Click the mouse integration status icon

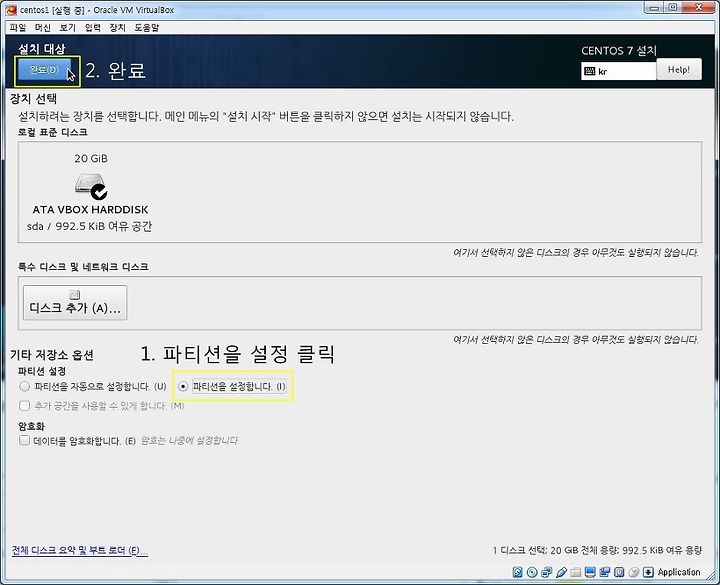click(x=634, y=572)
